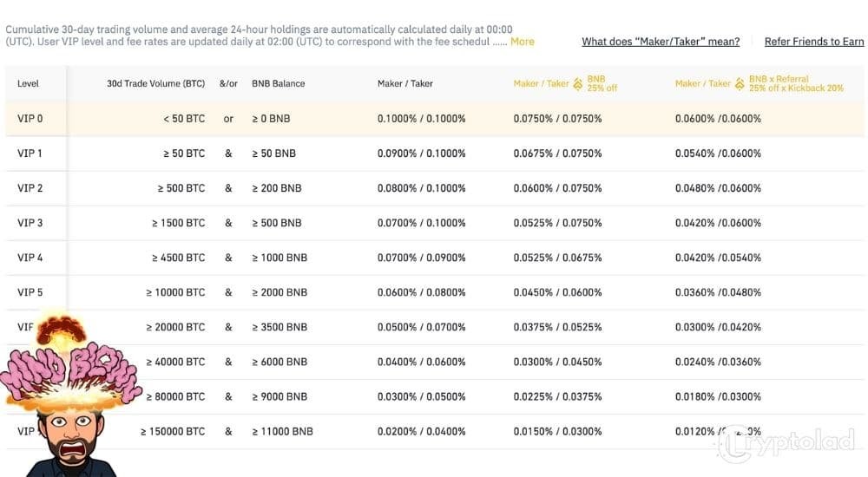
Task: Click the '0.0400% / 0.0600%' fee cell
Action: tap(421, 362)
